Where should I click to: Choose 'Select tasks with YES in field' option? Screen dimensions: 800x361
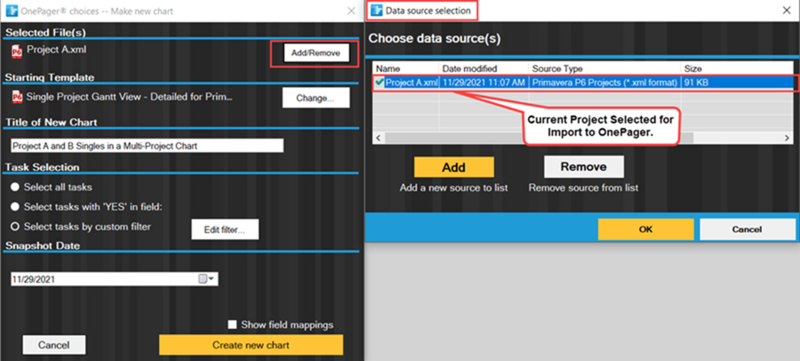15,207
